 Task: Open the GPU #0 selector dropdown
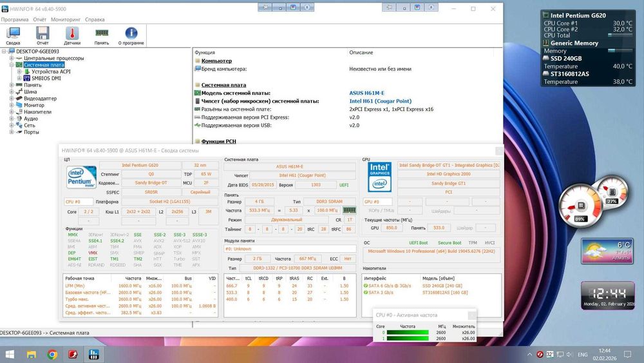point(377,202)
